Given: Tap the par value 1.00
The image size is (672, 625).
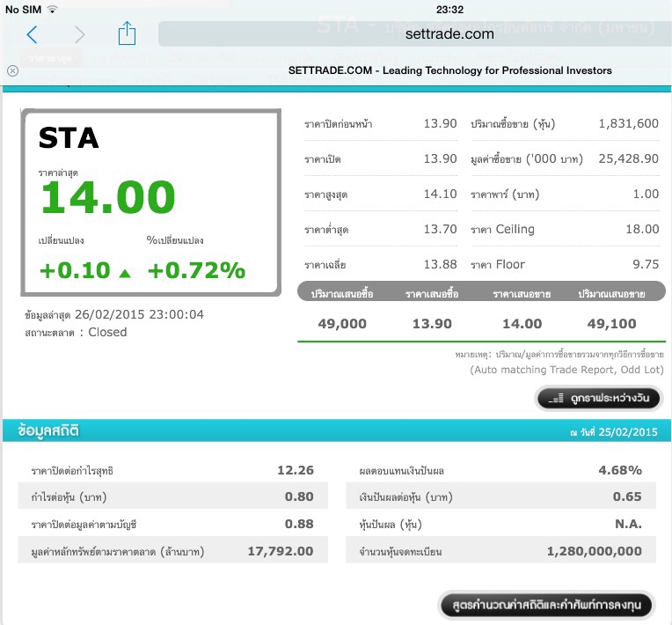Looking at the screenshot, I should coord(646,194).
